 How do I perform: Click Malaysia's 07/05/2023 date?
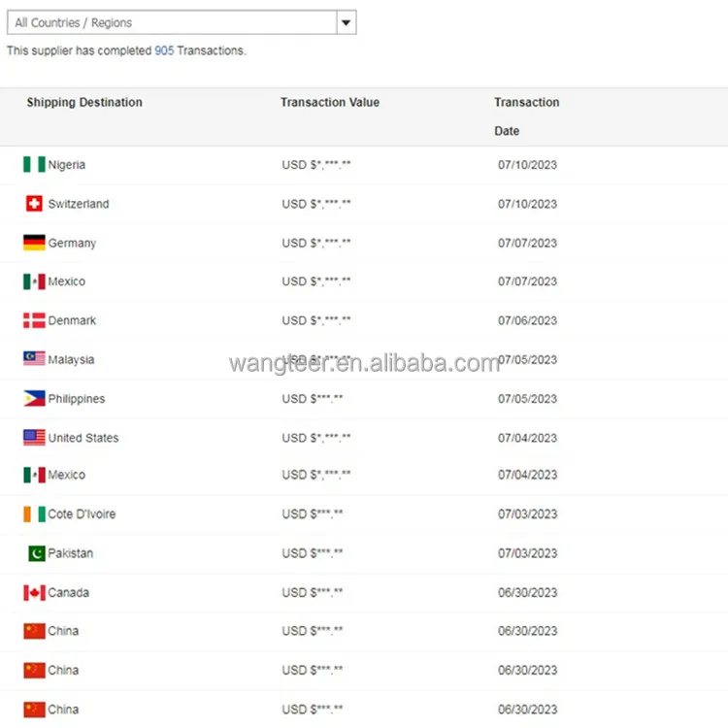coord(527,360)
